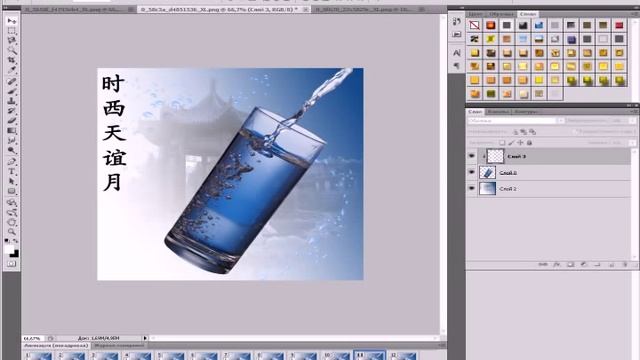Select the Healing Brush tool

(12, 82)
